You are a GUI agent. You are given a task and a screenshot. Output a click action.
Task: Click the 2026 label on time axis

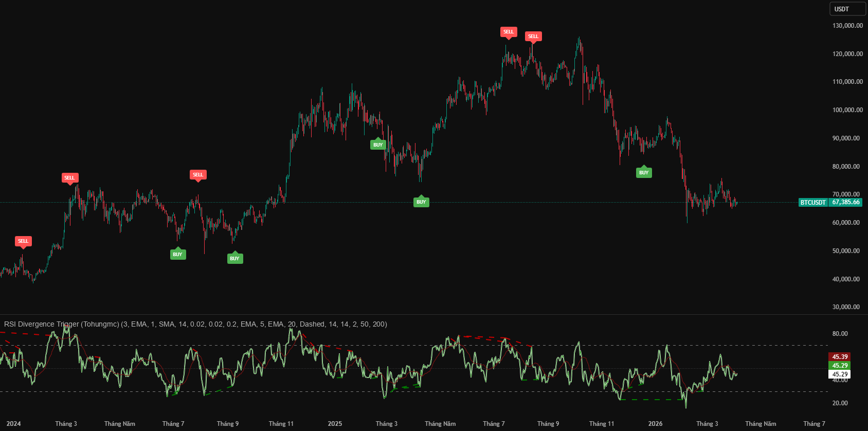point(655,424)
